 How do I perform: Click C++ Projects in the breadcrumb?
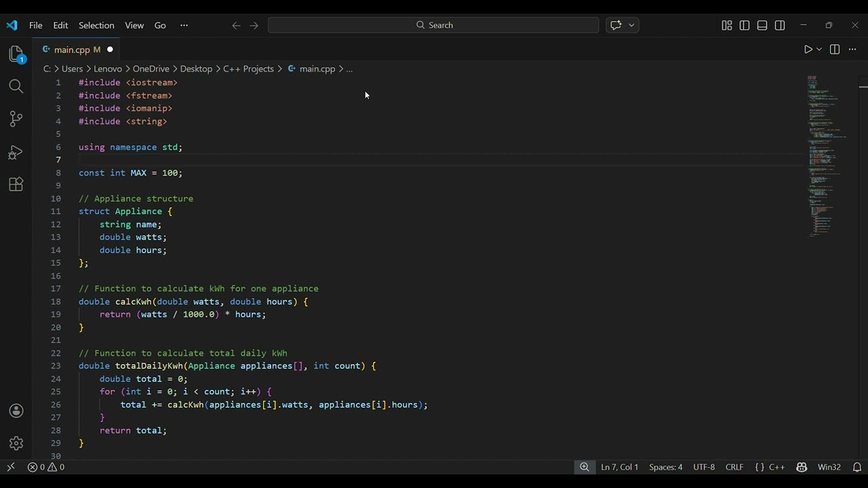[x=248, y=68]
